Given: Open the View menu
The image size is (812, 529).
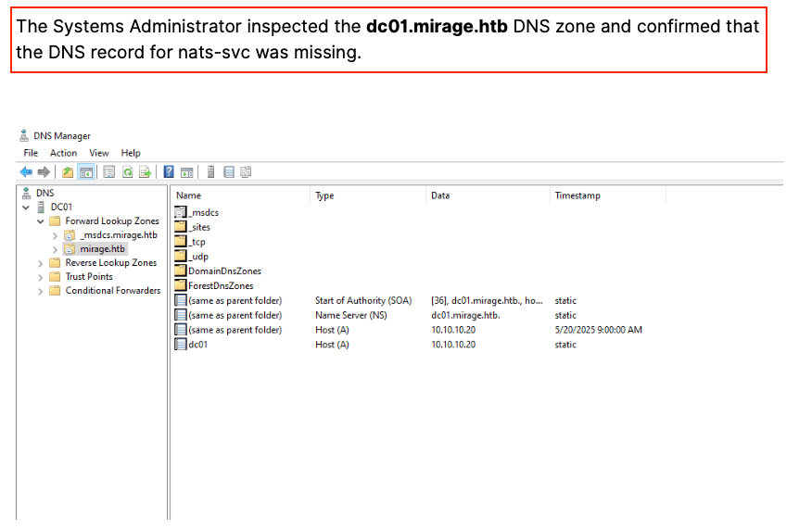Looking at the screenshot, I should (x=99, y=153).
